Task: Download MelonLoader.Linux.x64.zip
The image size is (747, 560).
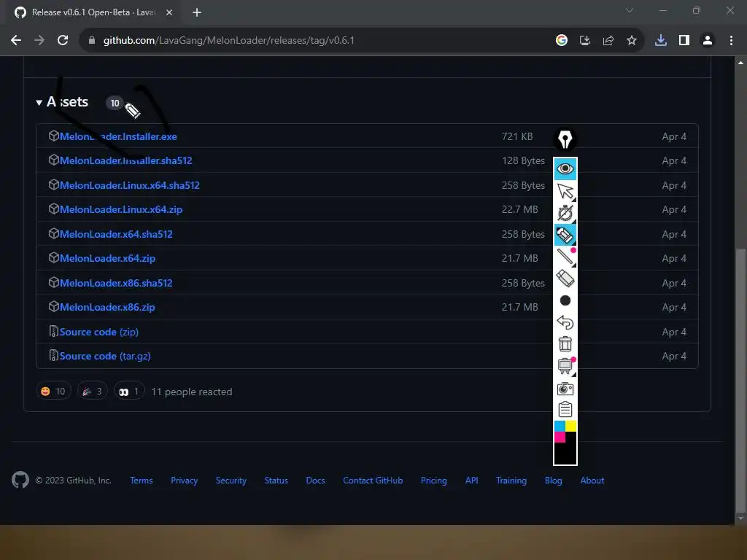Action: pos(121,209)
